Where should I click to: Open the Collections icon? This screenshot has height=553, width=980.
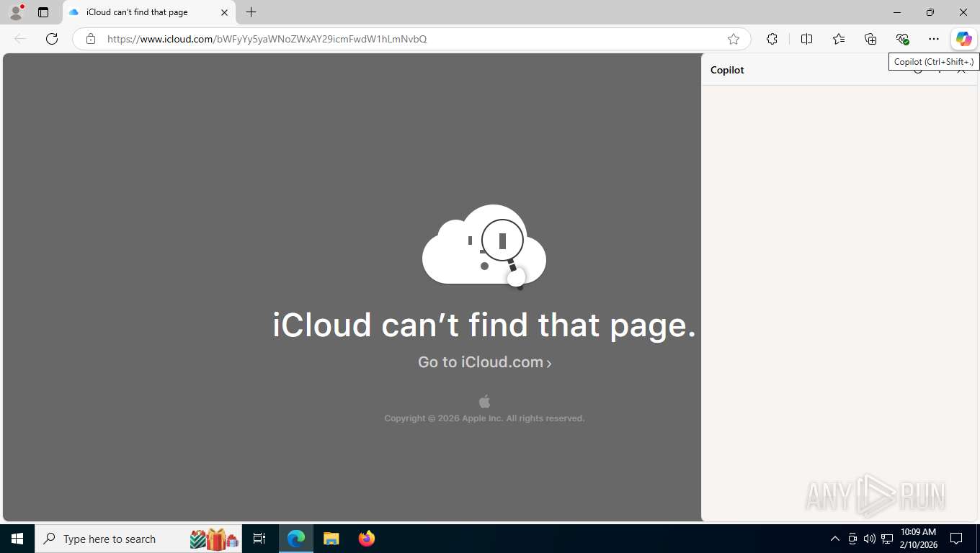(870, 39)
